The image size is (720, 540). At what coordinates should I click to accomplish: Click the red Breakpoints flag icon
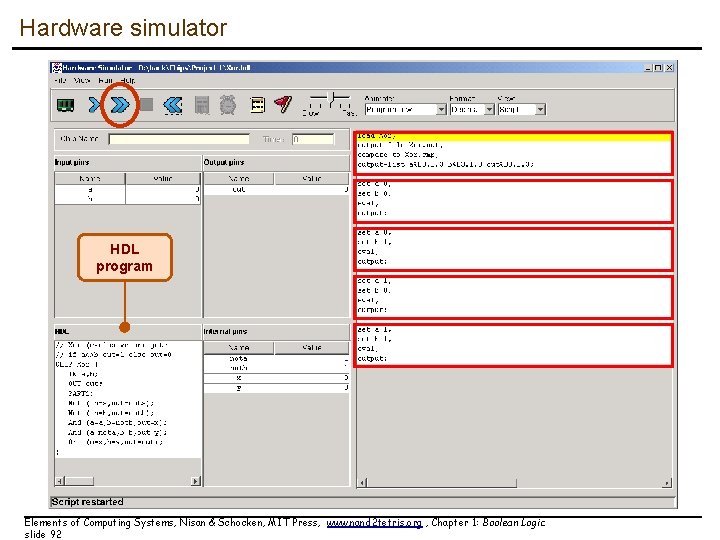[x=283, y=104]
